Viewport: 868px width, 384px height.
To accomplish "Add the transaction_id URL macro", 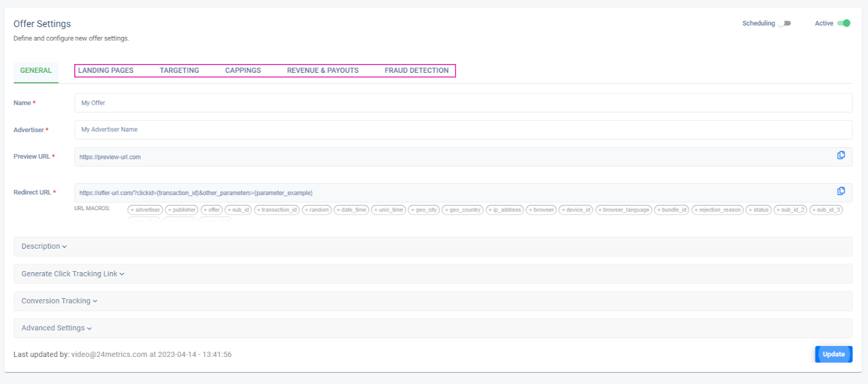I will click(x=277, y=210).
